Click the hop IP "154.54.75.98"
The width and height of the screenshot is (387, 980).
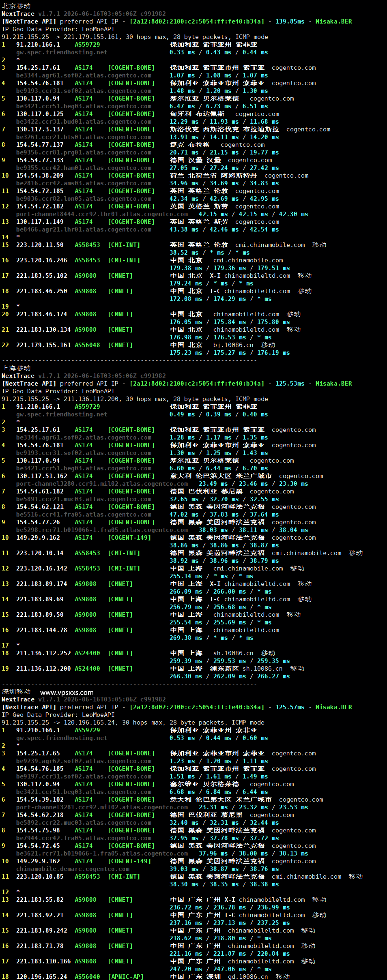(38, 830)
